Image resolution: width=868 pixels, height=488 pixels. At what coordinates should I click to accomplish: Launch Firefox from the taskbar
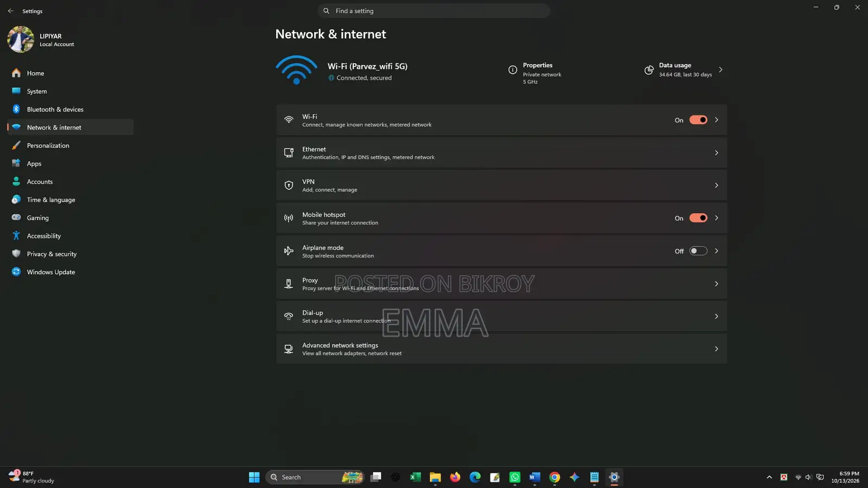pyautogui.click(x=455, y=477)
